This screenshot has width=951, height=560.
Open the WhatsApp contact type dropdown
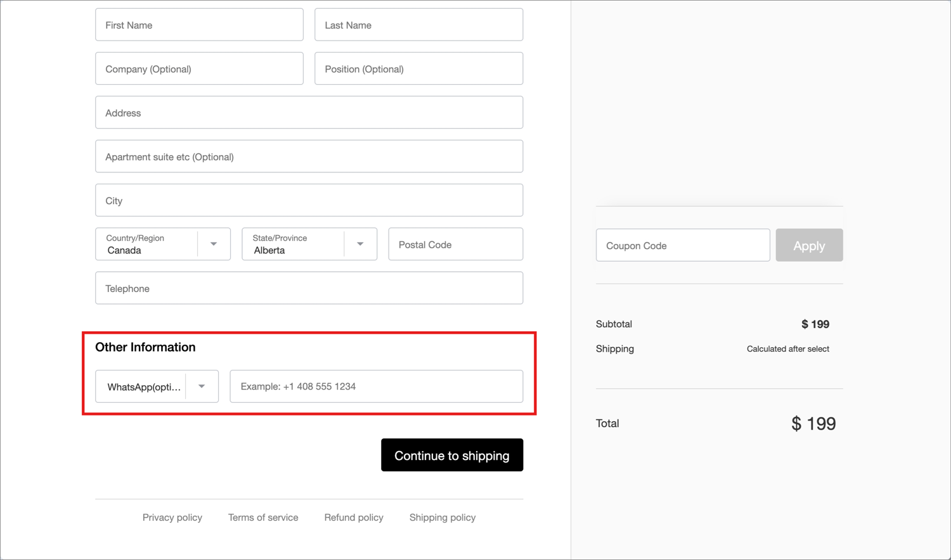click(157, 386)
